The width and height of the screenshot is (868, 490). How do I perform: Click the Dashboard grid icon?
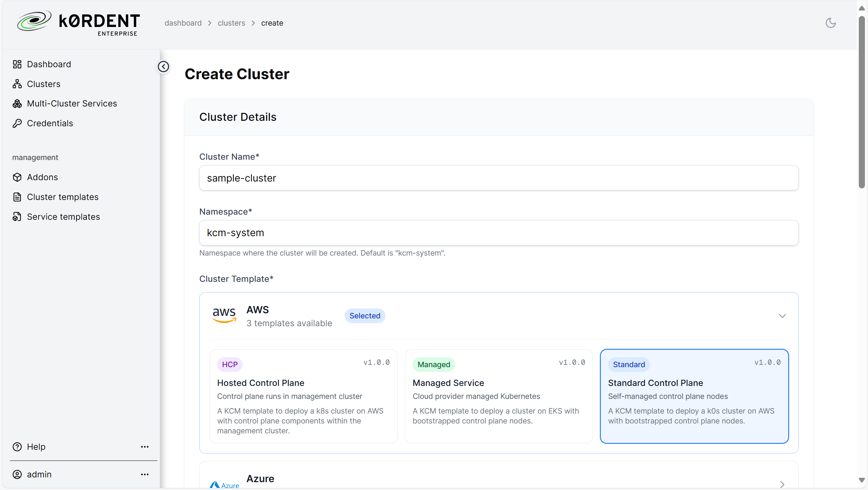pyautogui.click(x=17, y=64)
